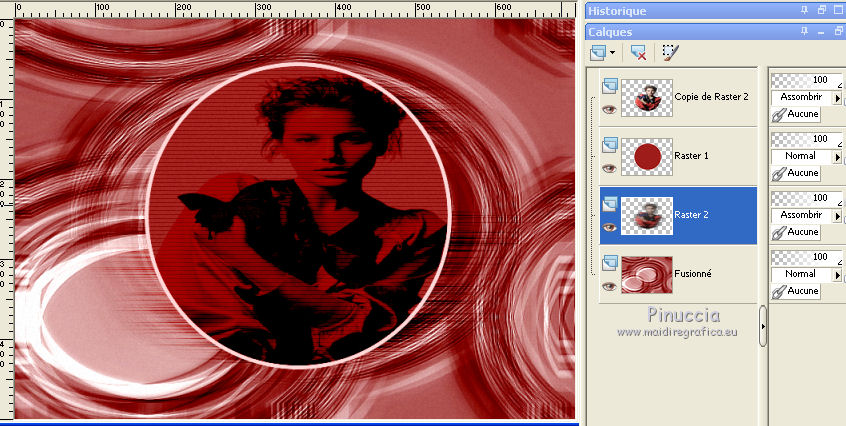Click the restore icon of Historique panel
This screenshot has height=426, width=846.
pos(822,10)
